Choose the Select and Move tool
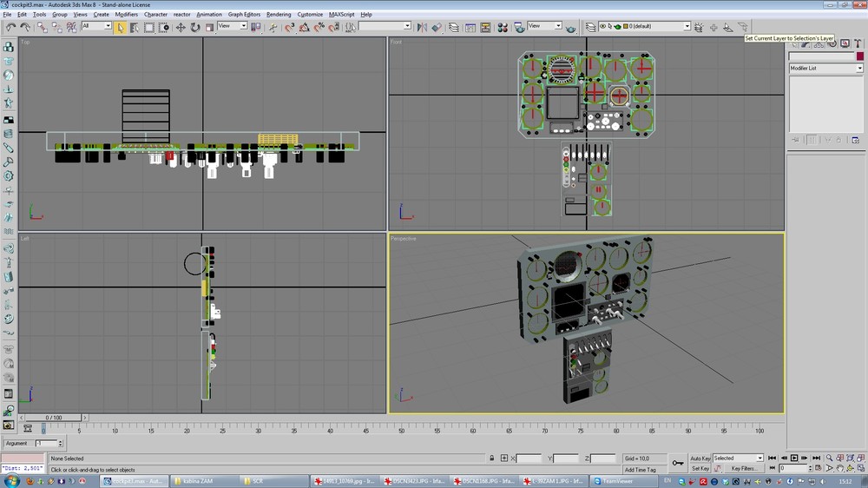This screenshot has height=488, width=868. click(x=181, y=27)
